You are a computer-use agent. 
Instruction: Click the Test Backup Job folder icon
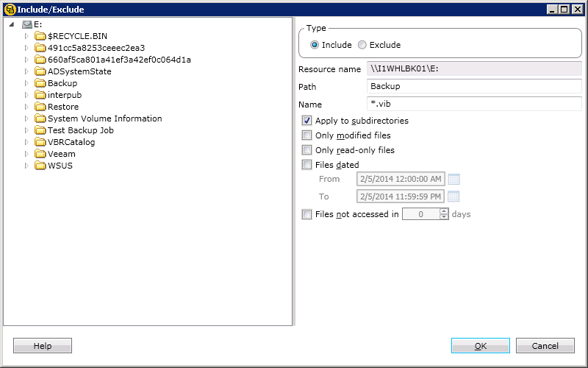40,130
